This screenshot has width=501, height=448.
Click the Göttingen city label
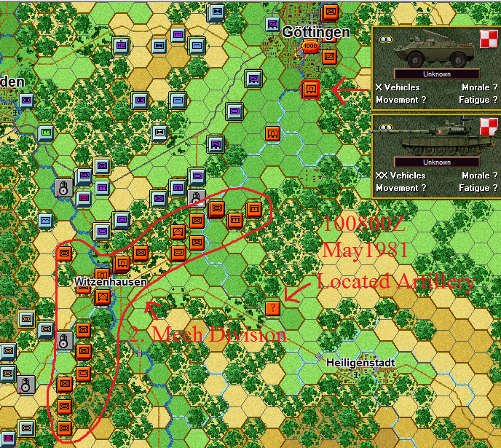pos(316,33)
